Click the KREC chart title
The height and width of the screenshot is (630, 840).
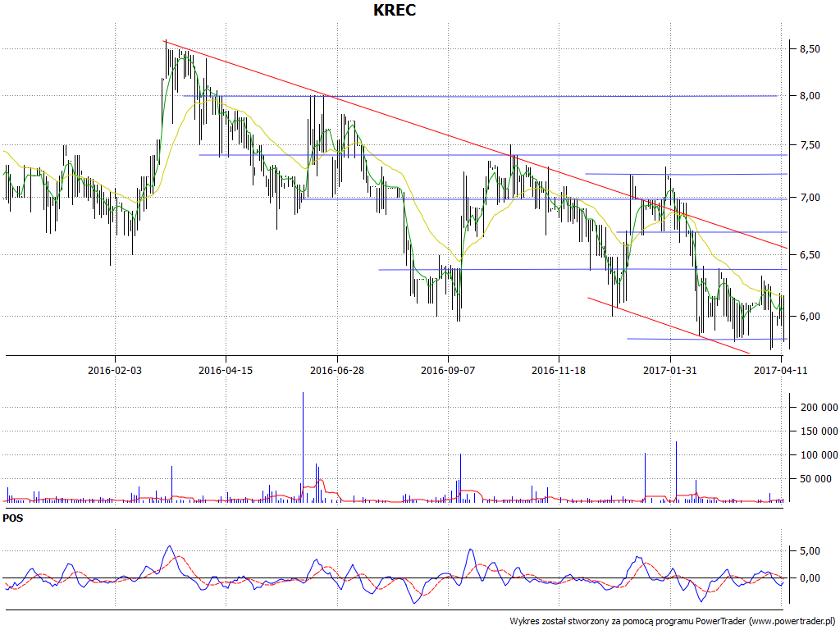(x=395, y=10)
